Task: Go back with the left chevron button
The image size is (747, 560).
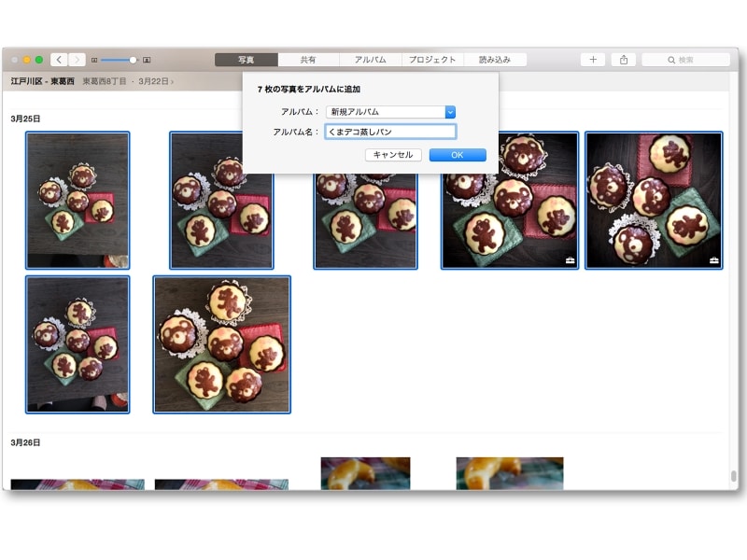Action: click(x=59, y=60)
